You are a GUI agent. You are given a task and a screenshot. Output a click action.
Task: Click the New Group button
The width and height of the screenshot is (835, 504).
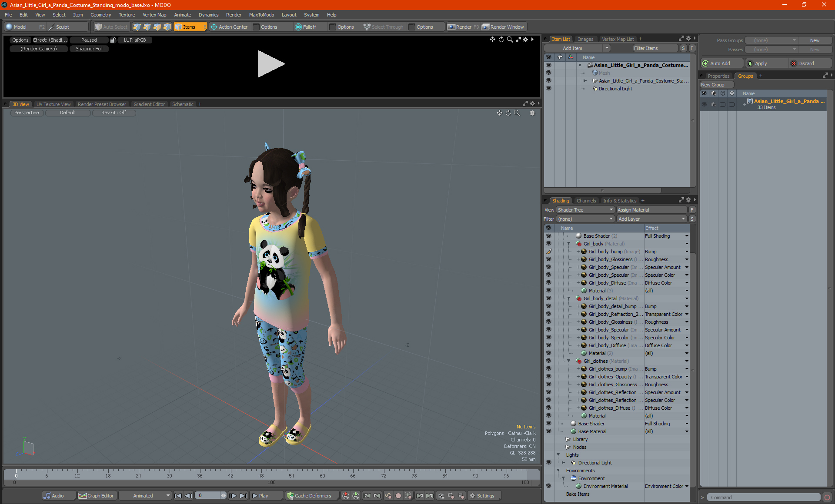point(717,85)
